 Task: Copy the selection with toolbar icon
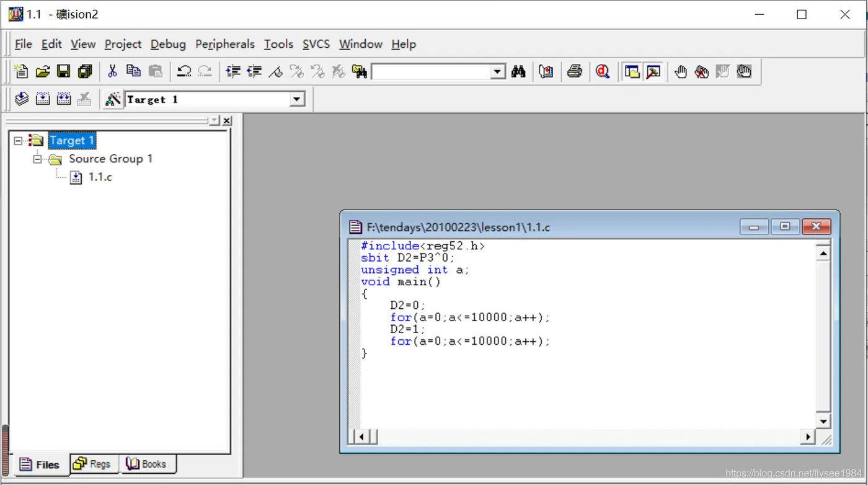click(x=133, y=71)
